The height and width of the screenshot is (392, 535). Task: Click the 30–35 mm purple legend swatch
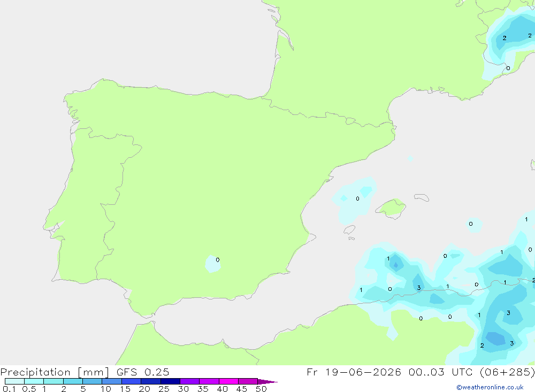click(x=189, y=381)
